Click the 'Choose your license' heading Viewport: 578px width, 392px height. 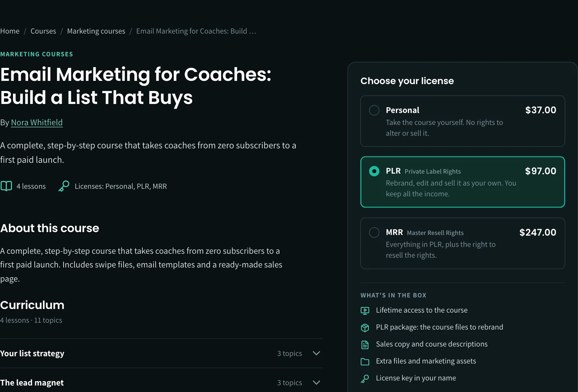pos(407,81)
